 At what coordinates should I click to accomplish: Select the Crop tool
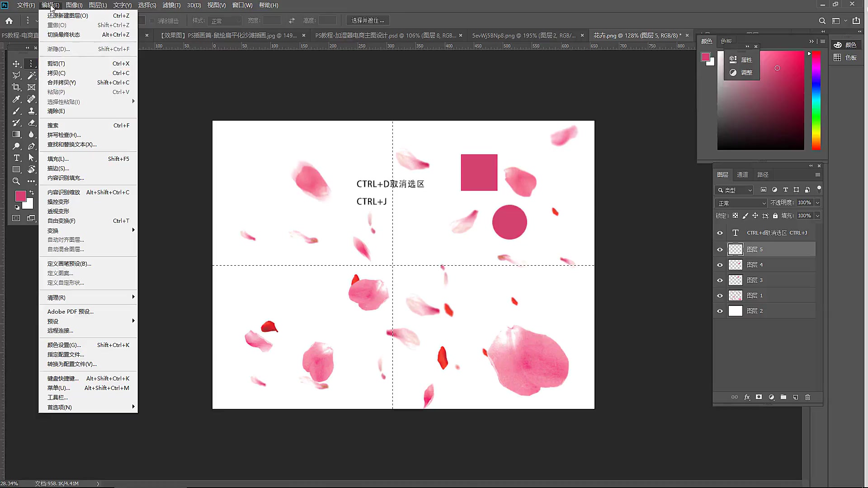tap(16, 87)
